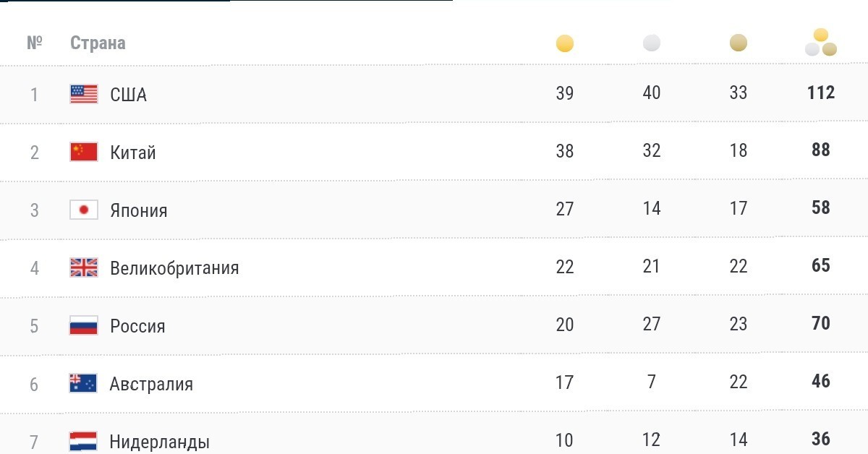Click the silver medal column icon

652,43
